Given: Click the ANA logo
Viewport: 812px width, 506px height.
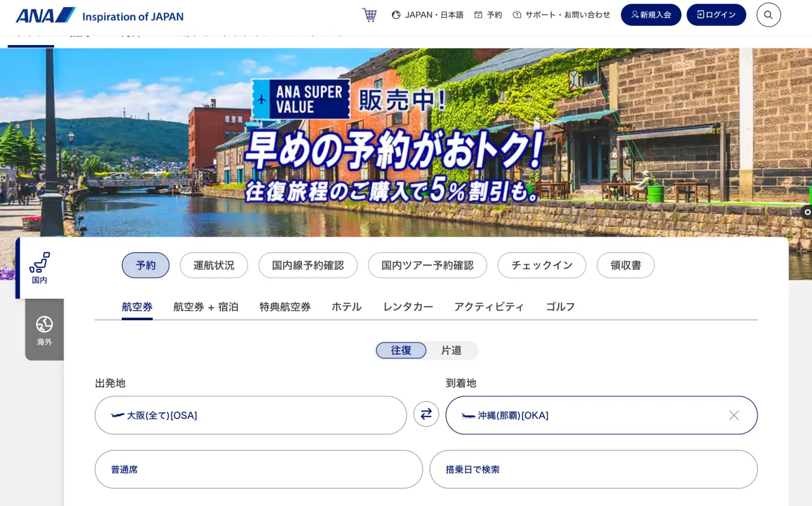Looking at the screenshot, I should click(x=44, y=14).
